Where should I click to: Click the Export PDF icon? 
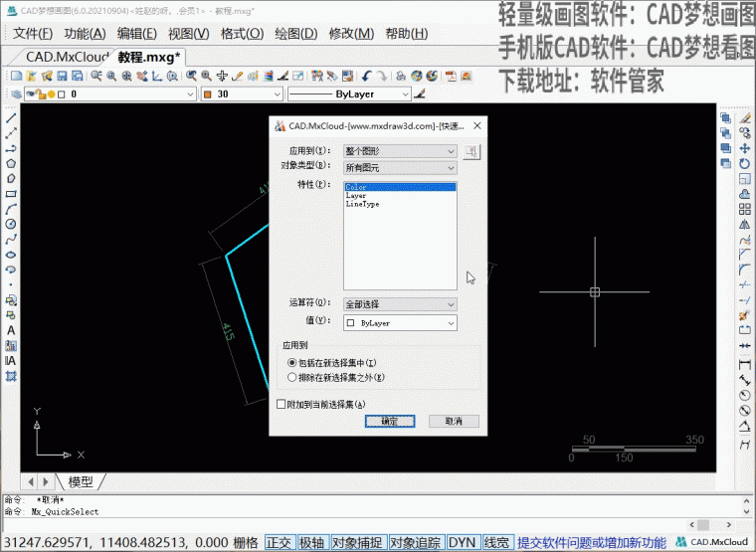pyautogui.click(x=451, y=76)
